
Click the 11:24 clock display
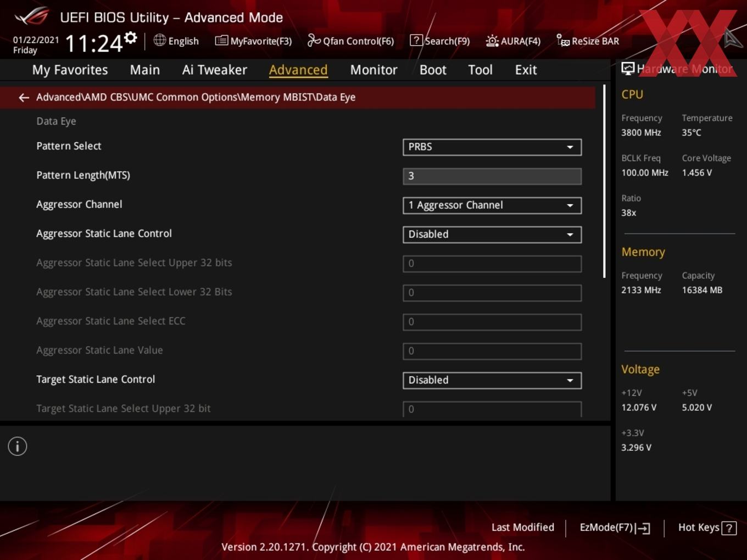click(94, 43)
